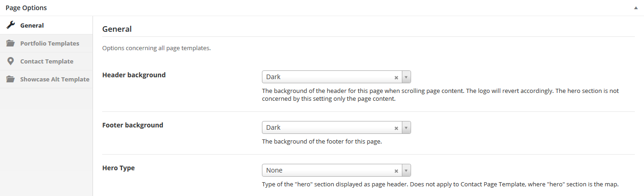
Task: Click the Dark value in the Header background box
Action: (x=273, y=77)
